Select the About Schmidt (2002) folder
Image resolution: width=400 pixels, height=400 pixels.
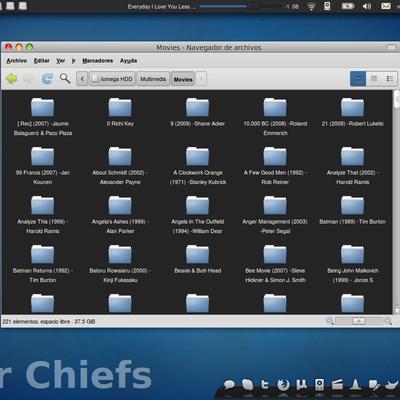120,166
